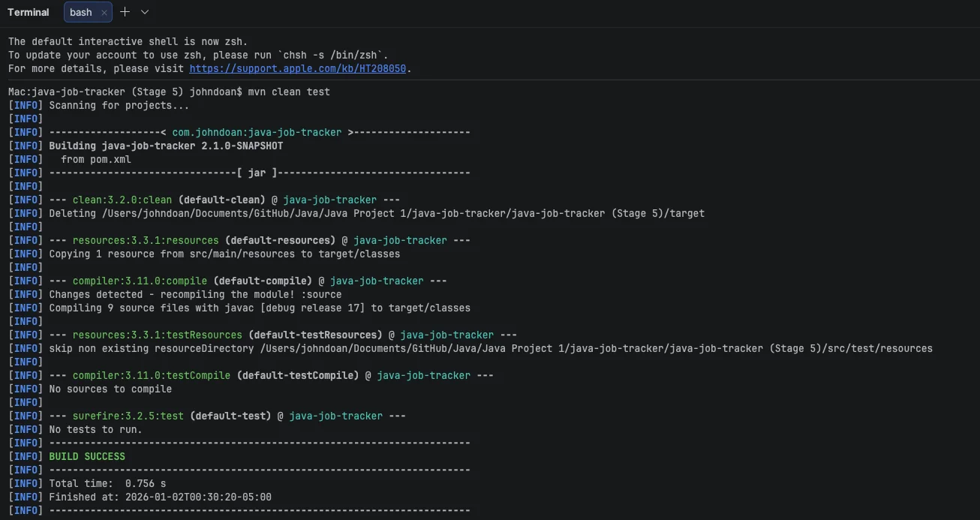Click 'Building java-job-tracker 2.1.0-SNAPSHOT' text

coord(166,146)
